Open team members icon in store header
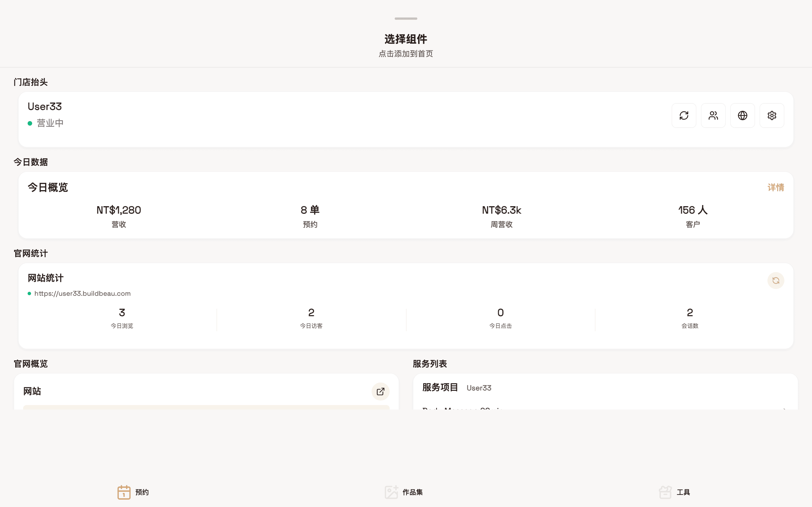 point(713,115)
